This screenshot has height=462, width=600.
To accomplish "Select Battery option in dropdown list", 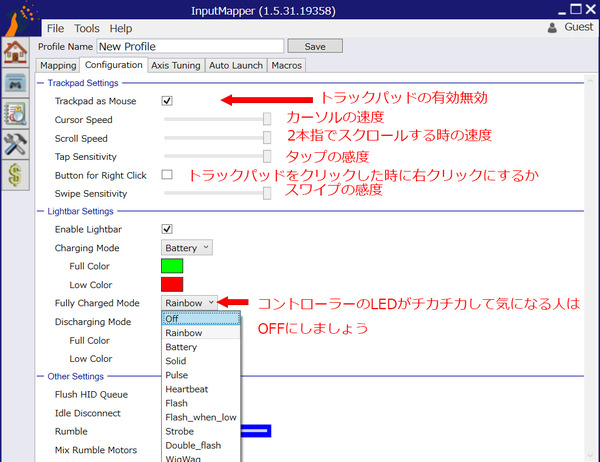I will coord(201,347).
